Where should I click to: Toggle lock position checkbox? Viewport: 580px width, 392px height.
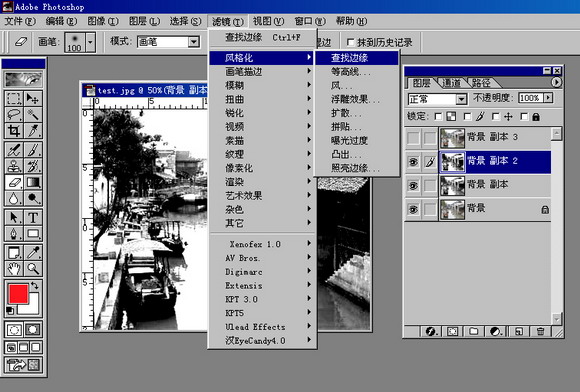tap(496, 117)
